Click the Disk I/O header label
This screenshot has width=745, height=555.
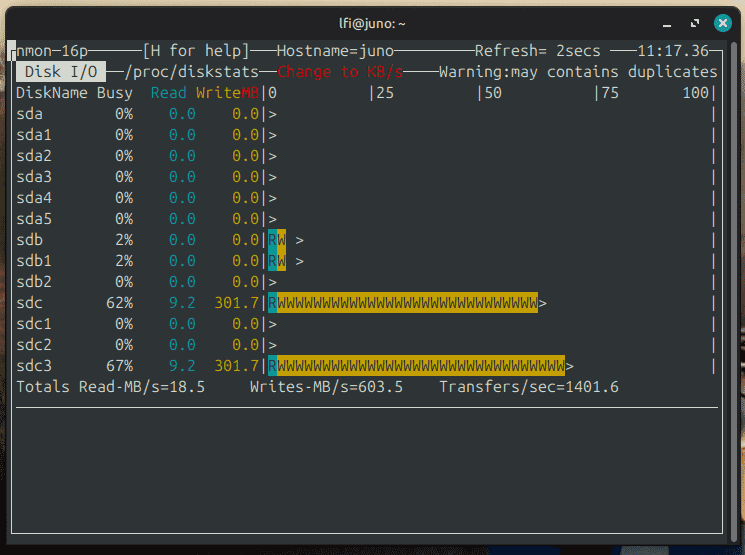[61, 72]
